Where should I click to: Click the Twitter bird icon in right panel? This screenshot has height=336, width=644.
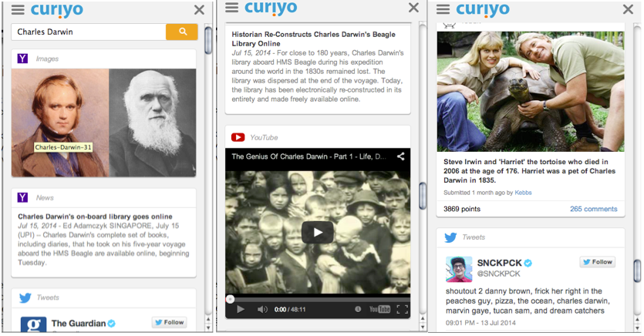point(450,237)
